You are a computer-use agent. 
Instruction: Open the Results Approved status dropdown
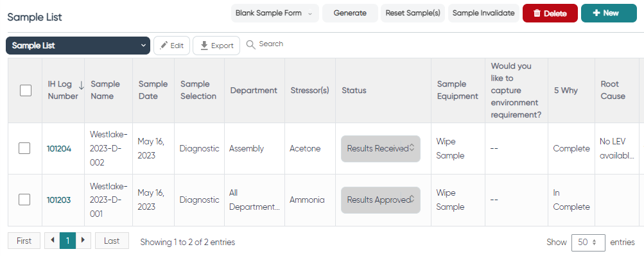click(381, 200)
